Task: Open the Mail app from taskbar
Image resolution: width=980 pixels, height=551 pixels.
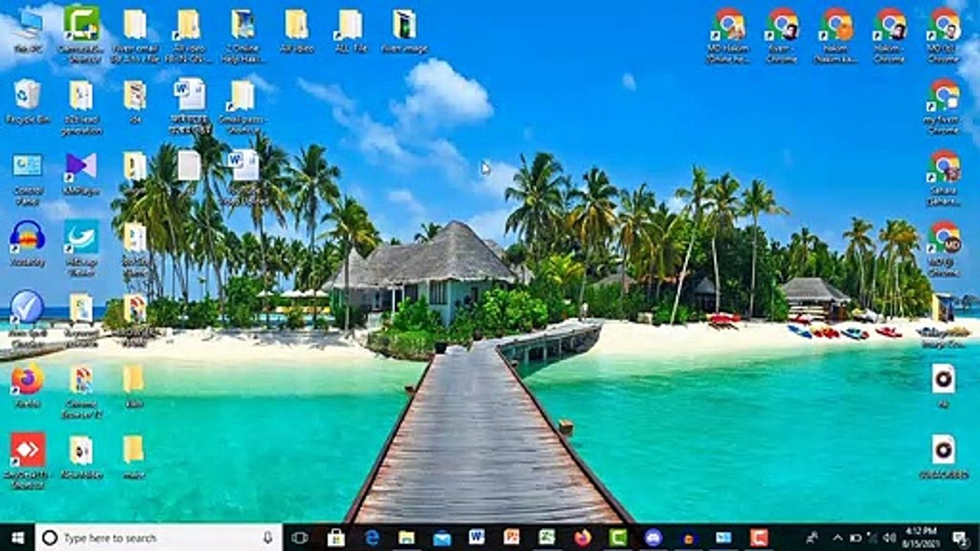Action: click(442, 537)
